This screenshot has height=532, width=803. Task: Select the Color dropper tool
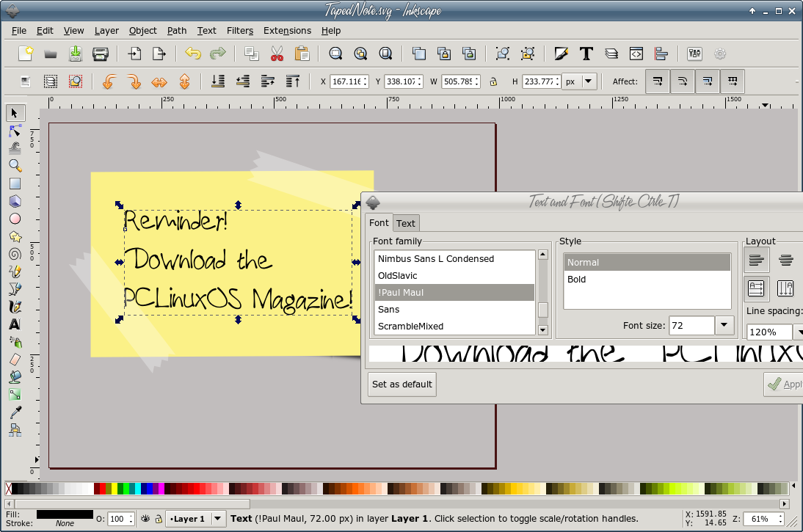(x=15, y=412)
